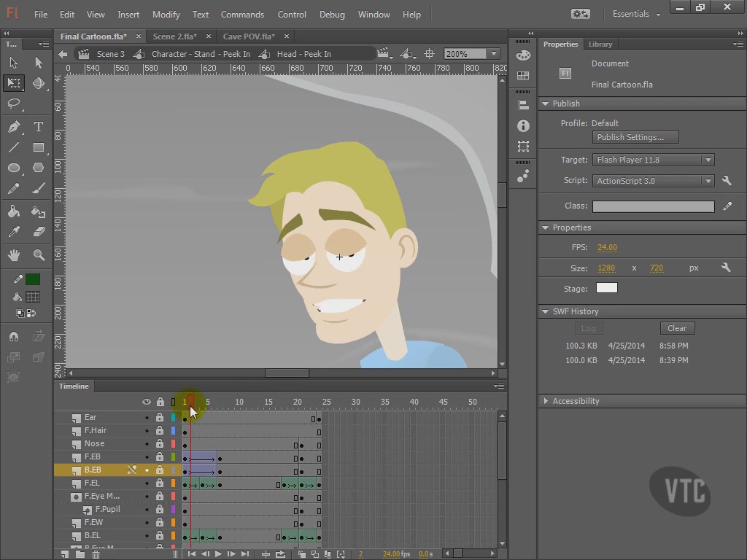Click the Center Stage icon
This screenshot has height=560, width=747.
429,54
